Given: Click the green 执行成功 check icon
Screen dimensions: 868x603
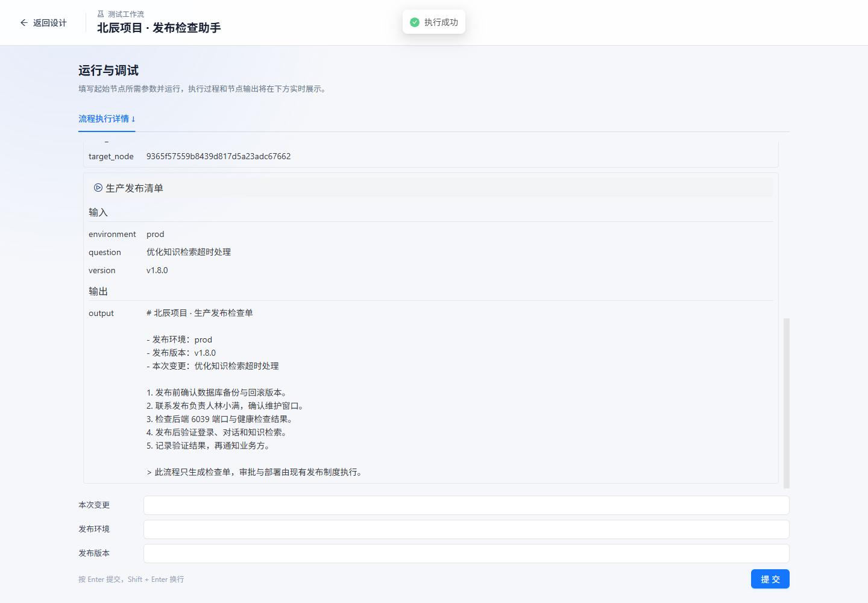Looking at the screenshot, I should 415,22.
